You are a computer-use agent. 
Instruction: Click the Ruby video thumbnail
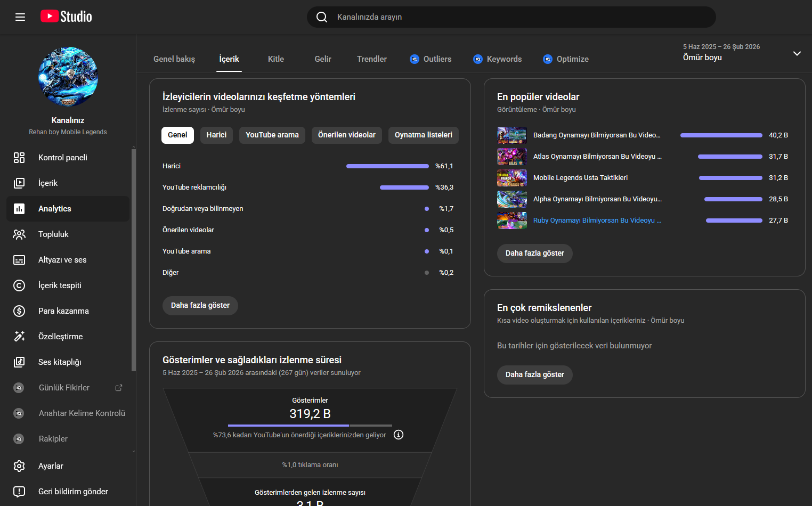click(512, 221)
